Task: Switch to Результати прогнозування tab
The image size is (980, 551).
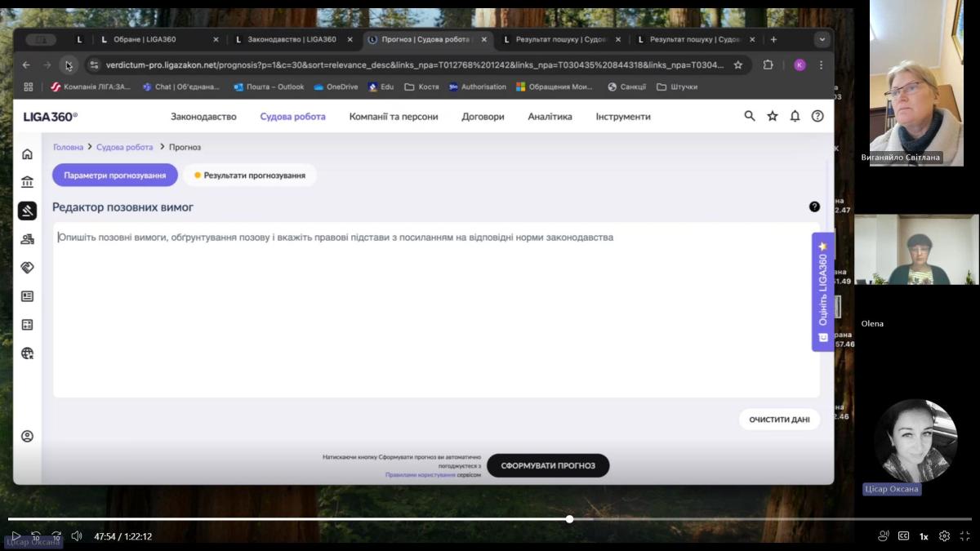Action: [250, 175]
